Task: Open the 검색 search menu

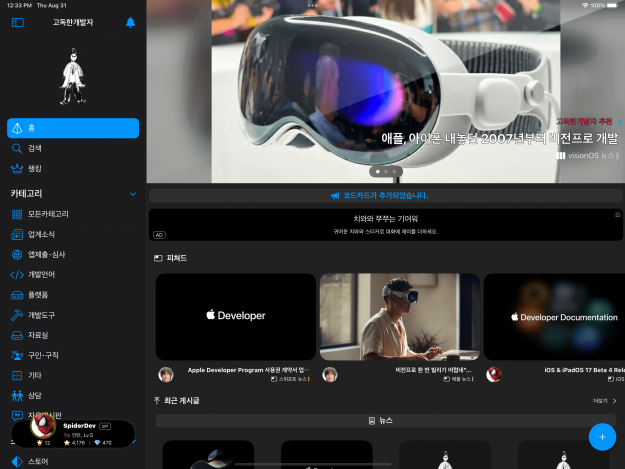Action: [x=35, y=148]
